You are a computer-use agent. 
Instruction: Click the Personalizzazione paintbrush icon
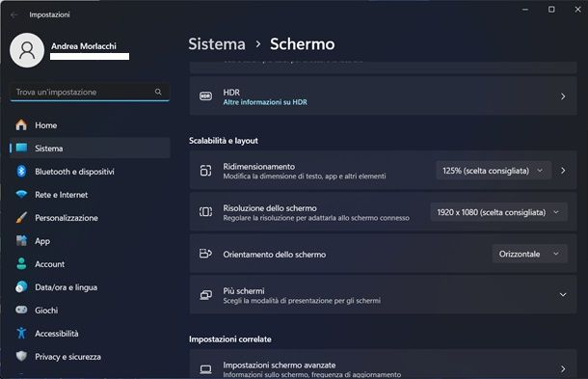pos(21,218)
